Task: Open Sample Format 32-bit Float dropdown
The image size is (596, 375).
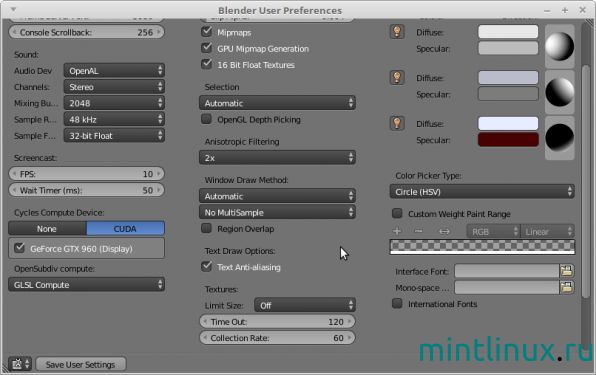Action: pyautogui.click(x=114, y=136)
